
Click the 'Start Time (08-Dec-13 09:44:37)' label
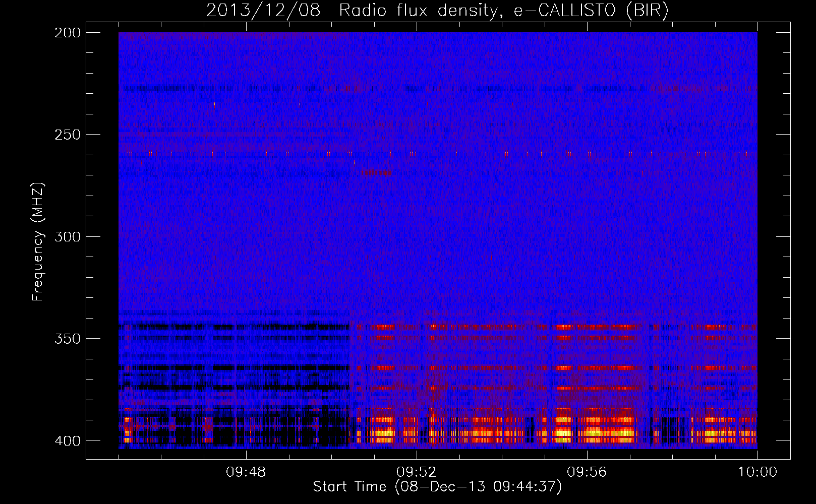[437, 487]
